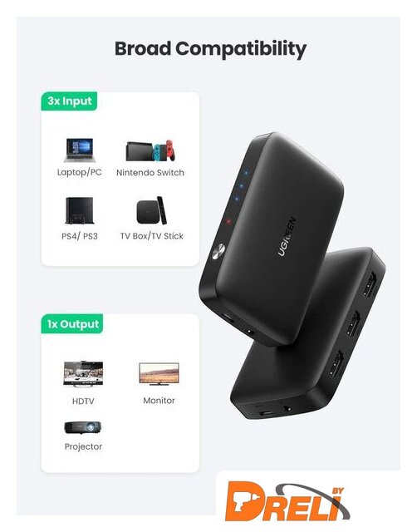
Task: Select the PS4/PS3 console icon
Action: point(80,210)
